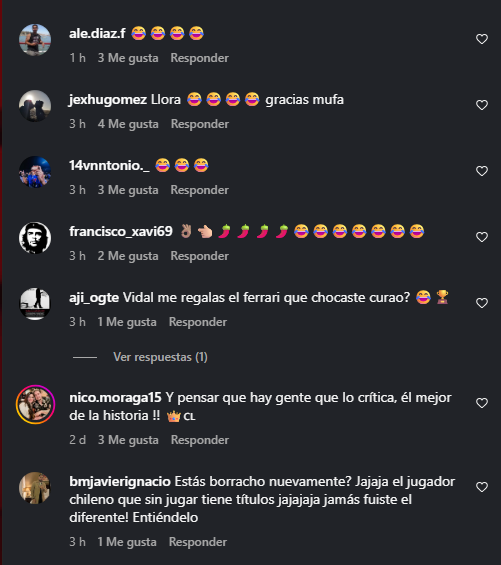The width and height of the screenshot is (501, 565).
Task: Like francisco_xavi69's emoji comment
Action: 482,237
